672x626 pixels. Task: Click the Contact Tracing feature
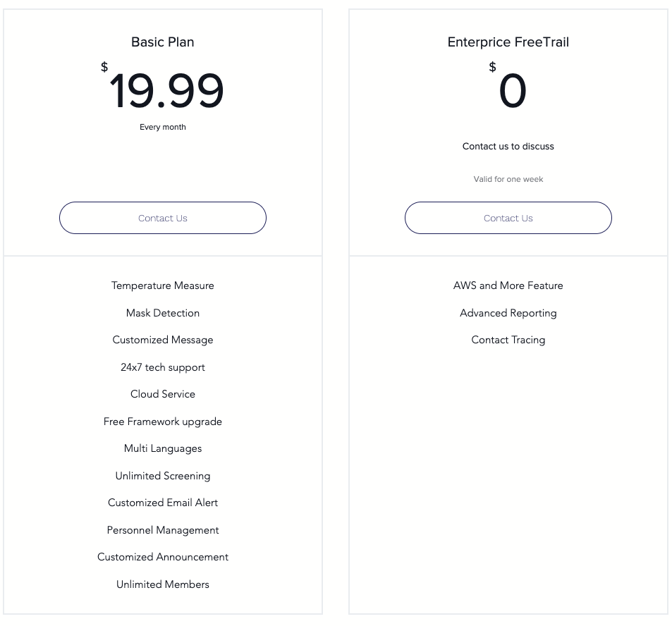click(508, 340)
